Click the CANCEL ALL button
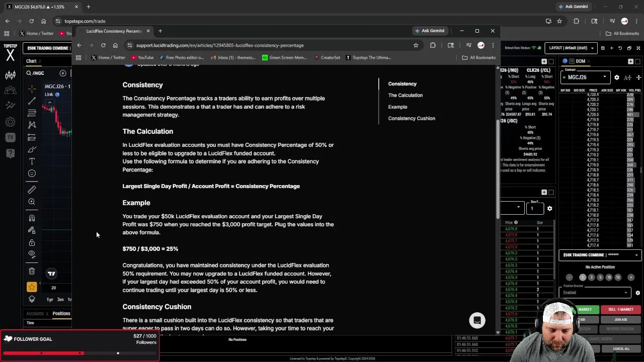644x362 pixels. tap(621, 349)
